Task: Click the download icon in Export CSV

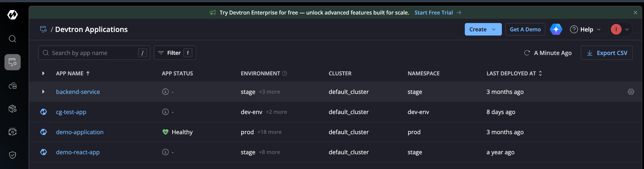Action: point(590,53)
